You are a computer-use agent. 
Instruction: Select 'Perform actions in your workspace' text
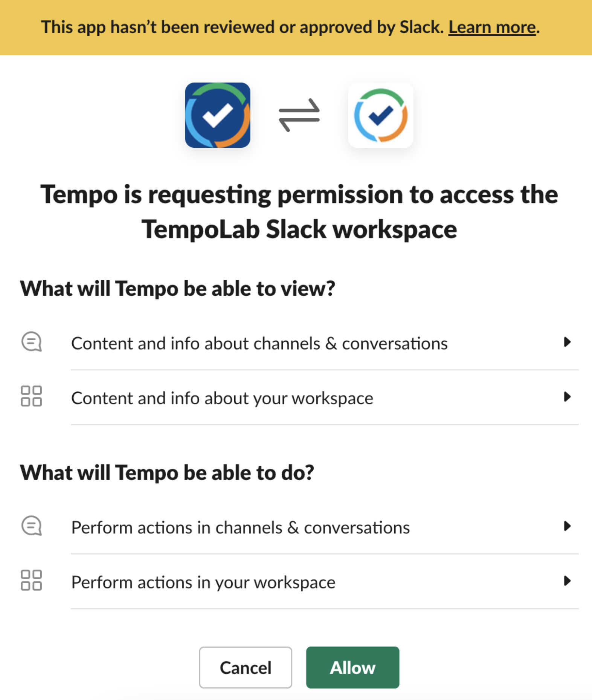point(203,582)
